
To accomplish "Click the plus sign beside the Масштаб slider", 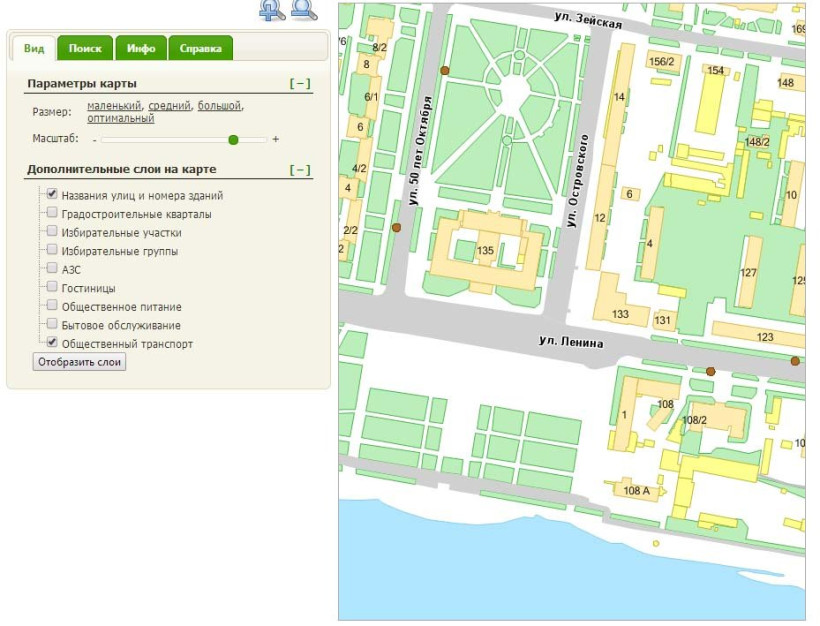I will click(x=276, y=140).
